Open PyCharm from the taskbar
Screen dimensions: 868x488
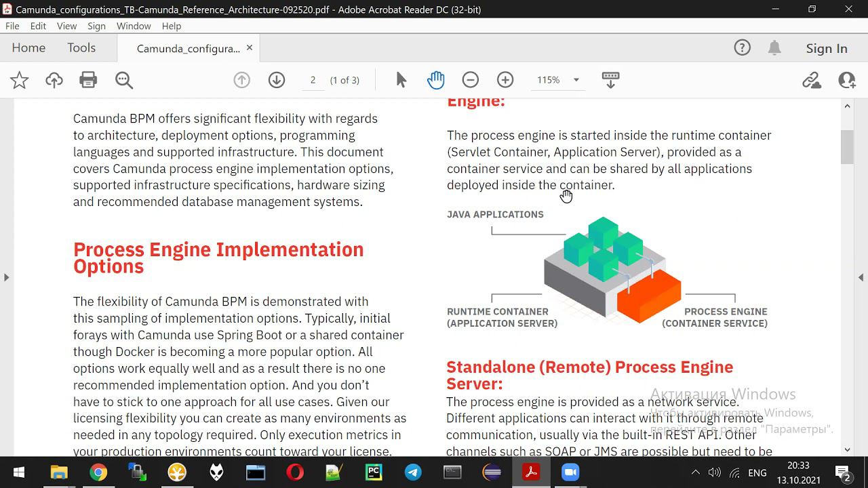click(x=374, y=472)
